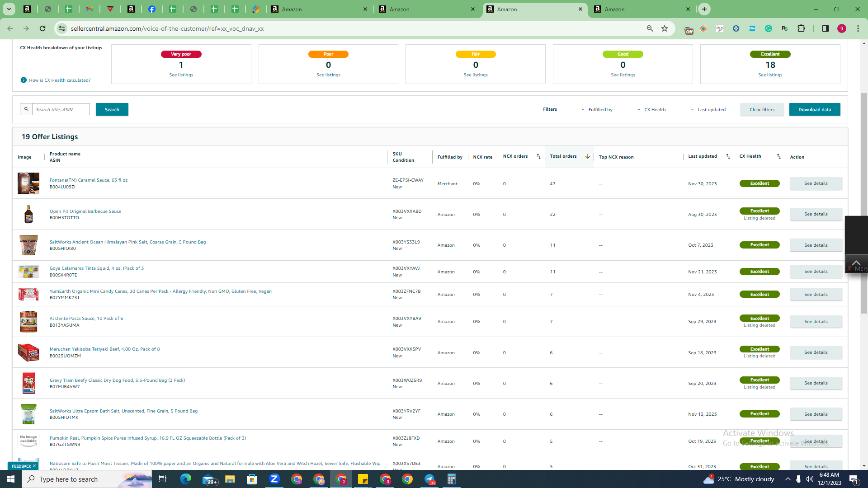Screen dimensions: 868x488
Task: See details for Goya Calamares Tinta Squid
Action: click(816, 272)
